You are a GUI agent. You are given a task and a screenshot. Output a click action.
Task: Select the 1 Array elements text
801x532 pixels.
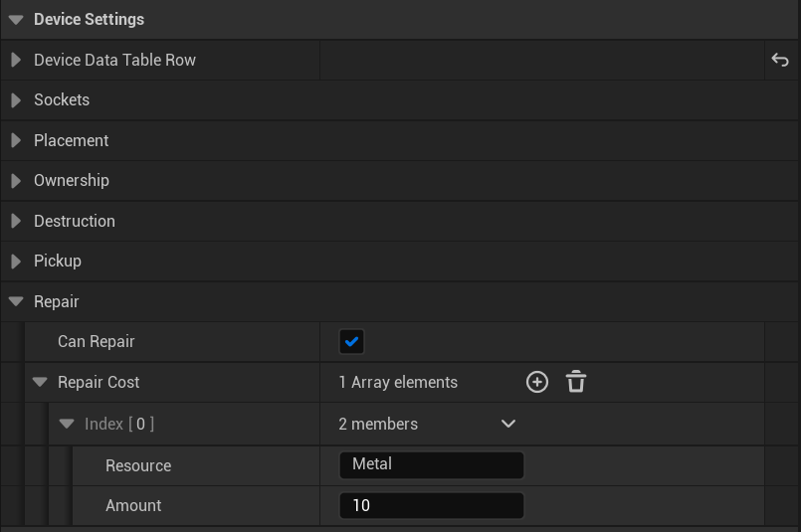tap(398, 383)
